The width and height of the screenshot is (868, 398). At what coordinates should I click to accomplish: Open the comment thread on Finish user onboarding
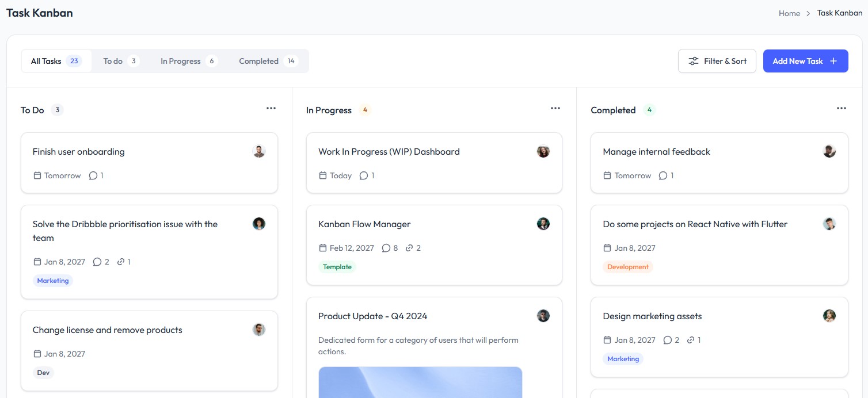coord(93,175)
